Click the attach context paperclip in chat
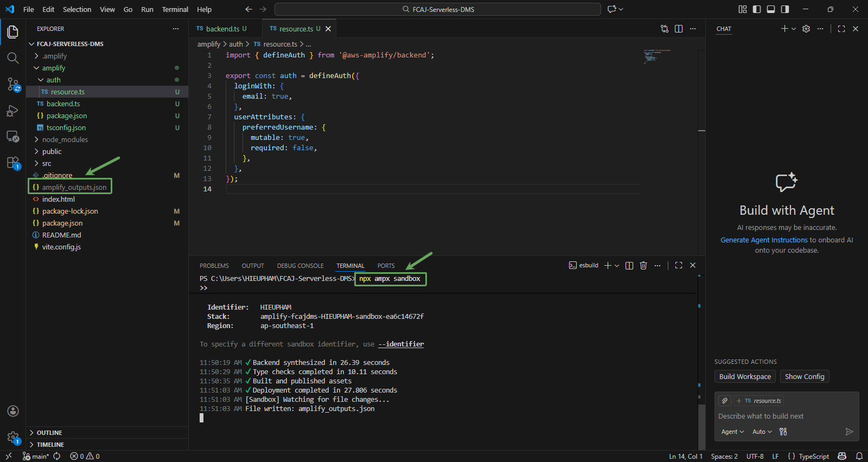 pyautogui.click(x=725, y=401)
